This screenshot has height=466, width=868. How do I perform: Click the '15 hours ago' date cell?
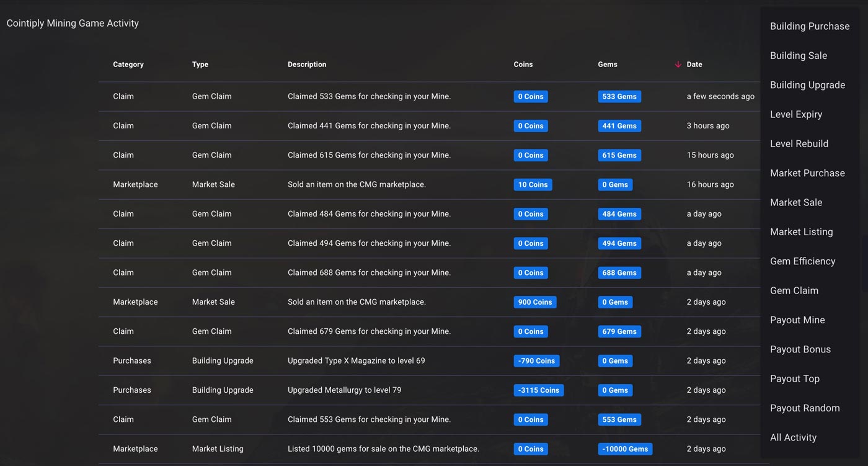(x=711, y=155)
